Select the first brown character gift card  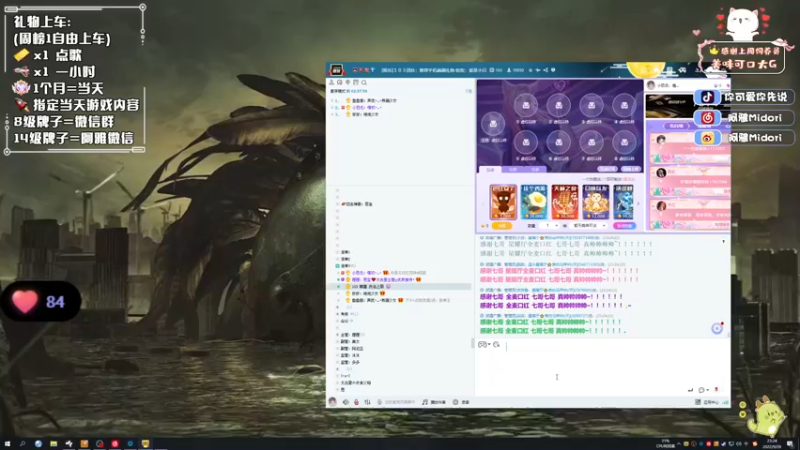[x=503, y=203]
